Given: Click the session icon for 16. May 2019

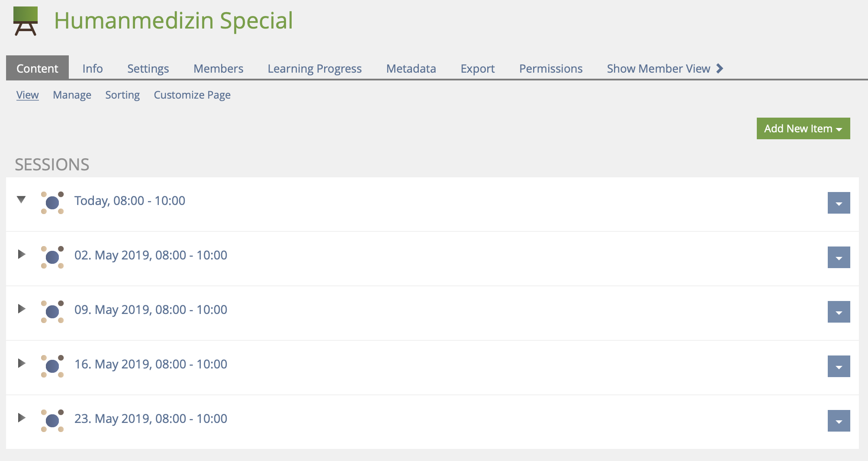Looking at the screenshot, I should (x=52, y=366).
